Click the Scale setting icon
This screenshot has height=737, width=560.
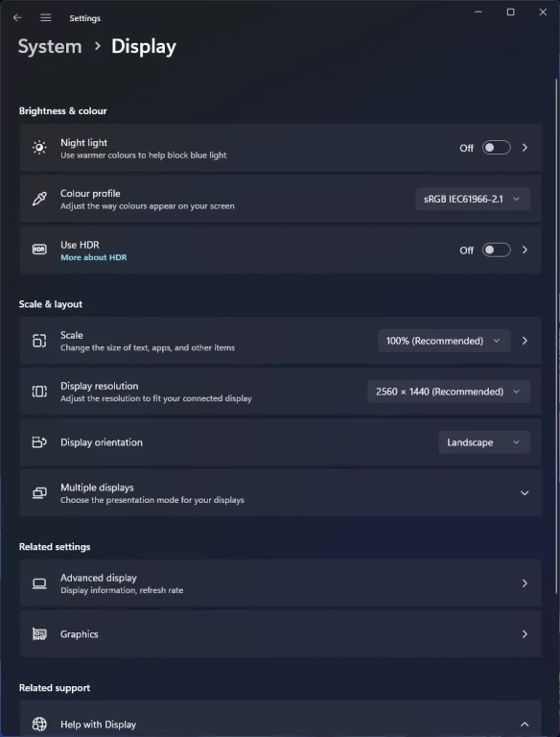pos(39,341)
